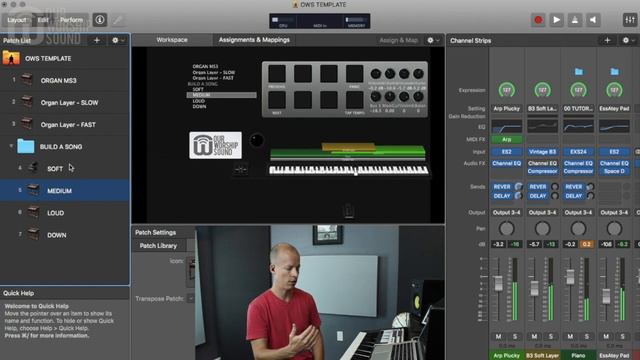The image size is (640, 360).
Task: Collapse the BUILD A SONG folder triangle
Action: pos(11,146)
